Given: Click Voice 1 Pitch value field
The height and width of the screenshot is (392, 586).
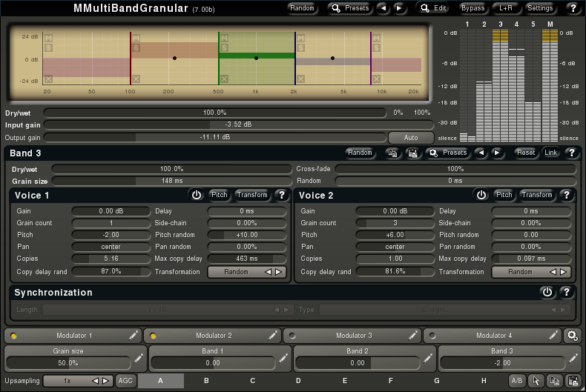Looking at the screenshot, I should pyautogui.click(x=111, y=235).
